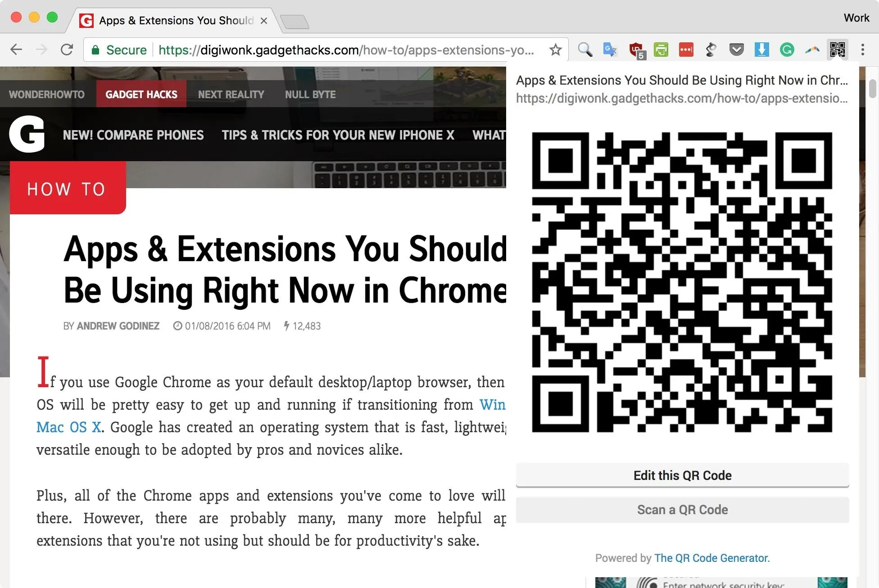Screen dimensions: 879x588
Task: Open the blue download arrow extension
Action: (761, 50)
